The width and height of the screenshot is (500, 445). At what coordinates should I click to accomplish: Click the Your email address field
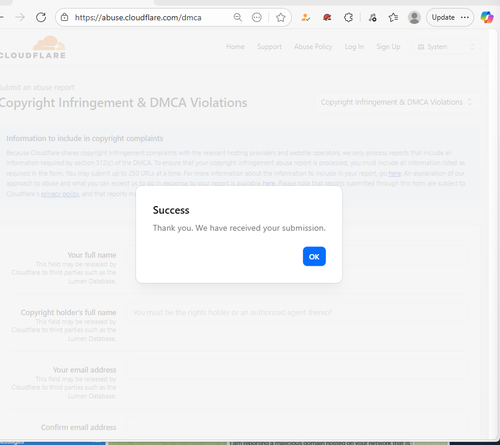click(x=297, y=370)
